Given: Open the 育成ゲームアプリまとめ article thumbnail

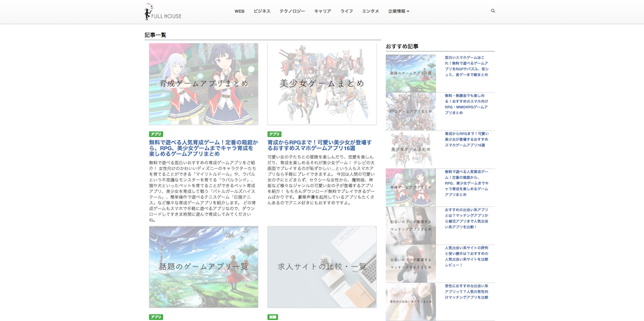Looking at the screenshot, I should [204, 84].
